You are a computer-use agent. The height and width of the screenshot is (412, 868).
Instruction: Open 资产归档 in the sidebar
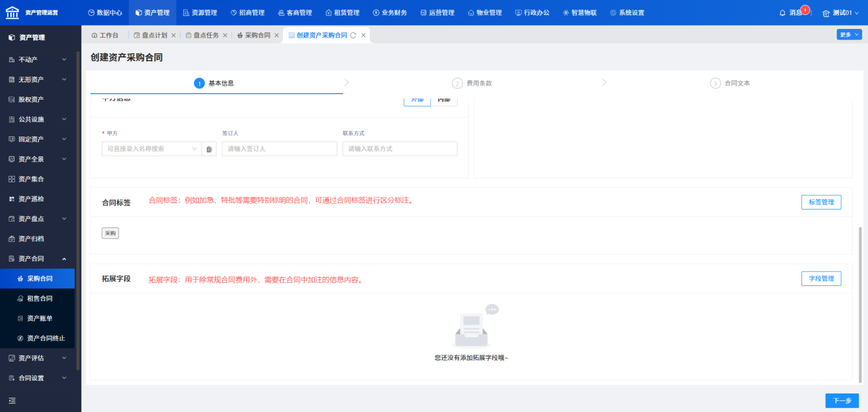pyautogui.click(x=38, y=238)
